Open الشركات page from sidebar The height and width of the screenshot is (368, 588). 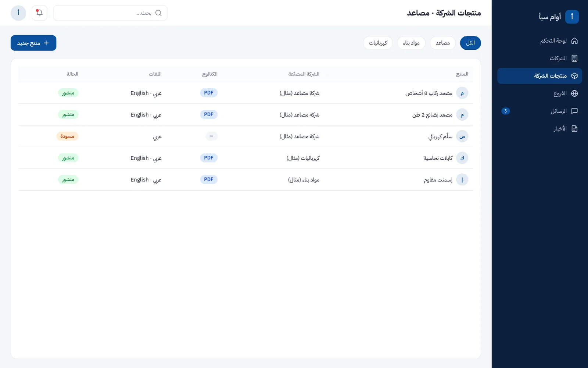tap(539, 59)
